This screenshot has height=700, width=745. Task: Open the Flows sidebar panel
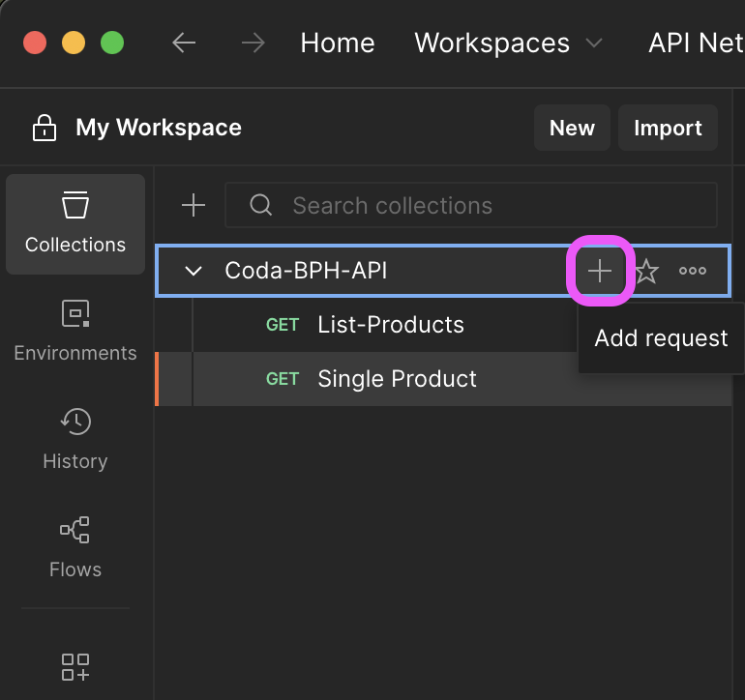(x=75, y=547)
